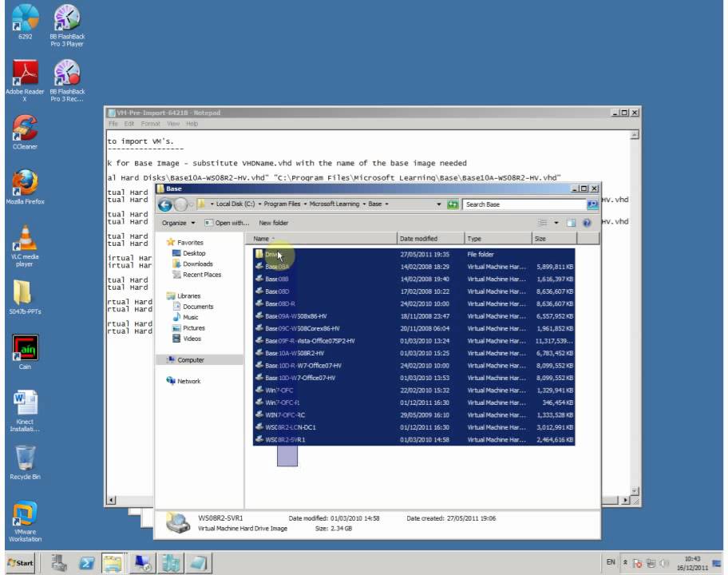Screen dimensions: 728x575
Task: Select the Base10A-WS08R2-HV file row
Action: click(x=414, y=353)
